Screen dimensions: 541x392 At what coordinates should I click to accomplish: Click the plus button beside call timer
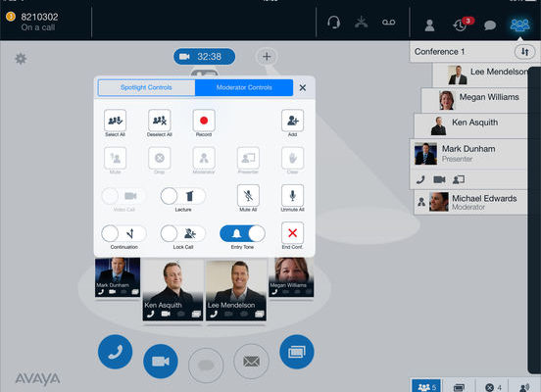267,56
